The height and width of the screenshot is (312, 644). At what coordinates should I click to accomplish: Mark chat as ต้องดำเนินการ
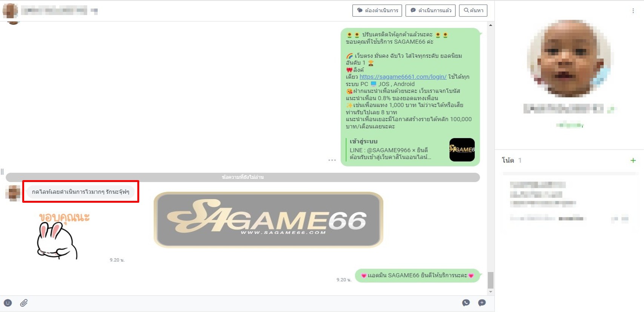(x=377, y=11)
